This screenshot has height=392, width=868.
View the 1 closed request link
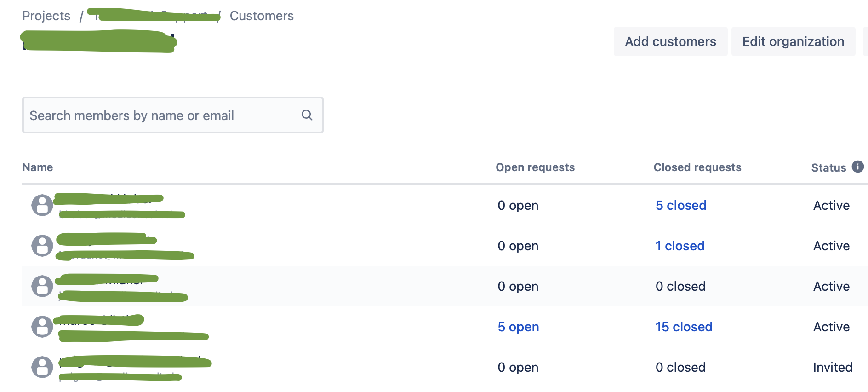pyautogui.click(x=680, y=246)
